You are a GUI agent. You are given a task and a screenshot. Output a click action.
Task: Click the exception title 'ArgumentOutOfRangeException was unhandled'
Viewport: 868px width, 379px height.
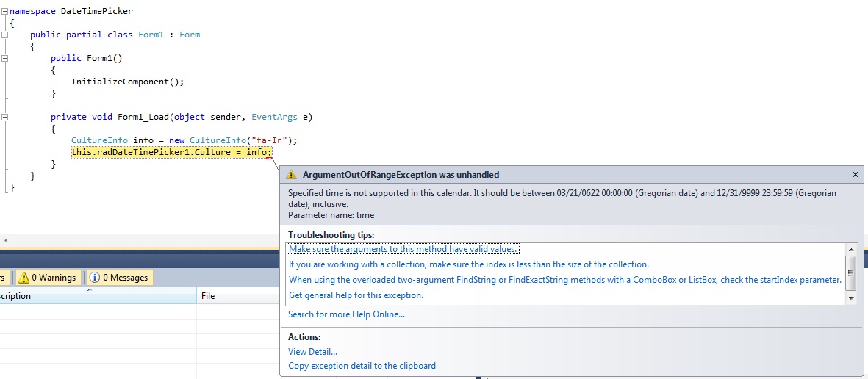(401, 175)
